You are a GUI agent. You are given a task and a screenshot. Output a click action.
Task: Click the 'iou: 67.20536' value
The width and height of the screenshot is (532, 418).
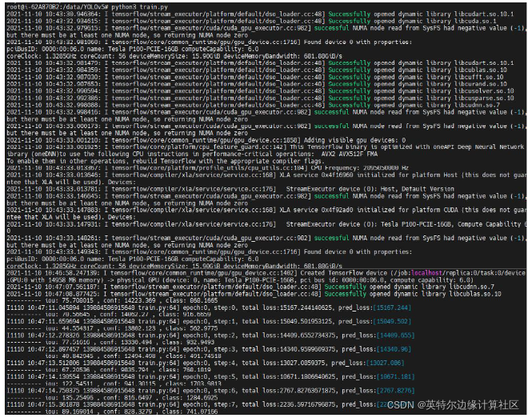point(67,370)
